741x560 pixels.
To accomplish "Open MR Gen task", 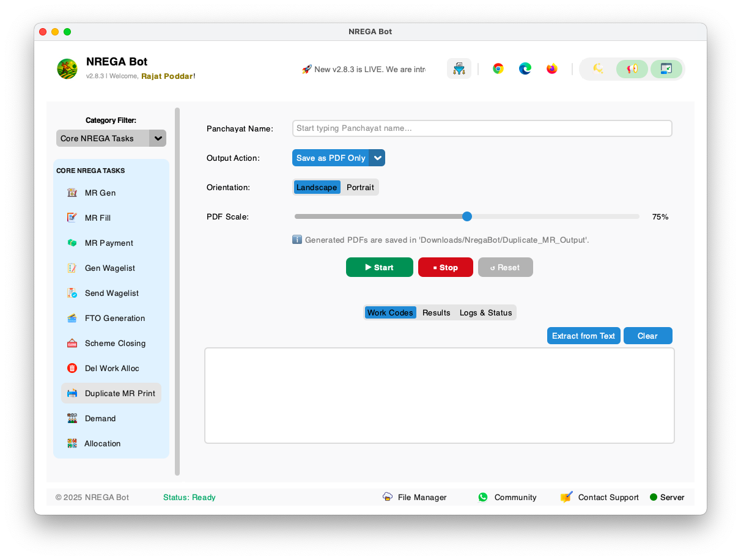I will [111, 193].
